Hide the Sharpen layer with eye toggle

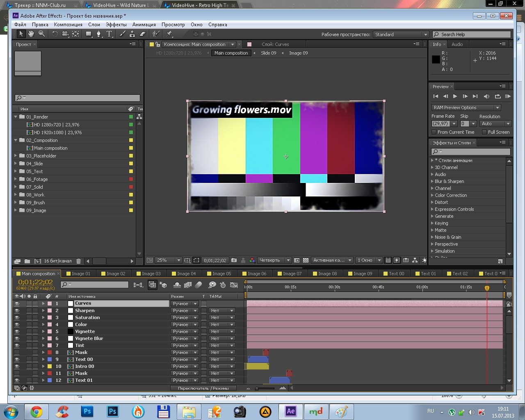(x=17, y=310)
